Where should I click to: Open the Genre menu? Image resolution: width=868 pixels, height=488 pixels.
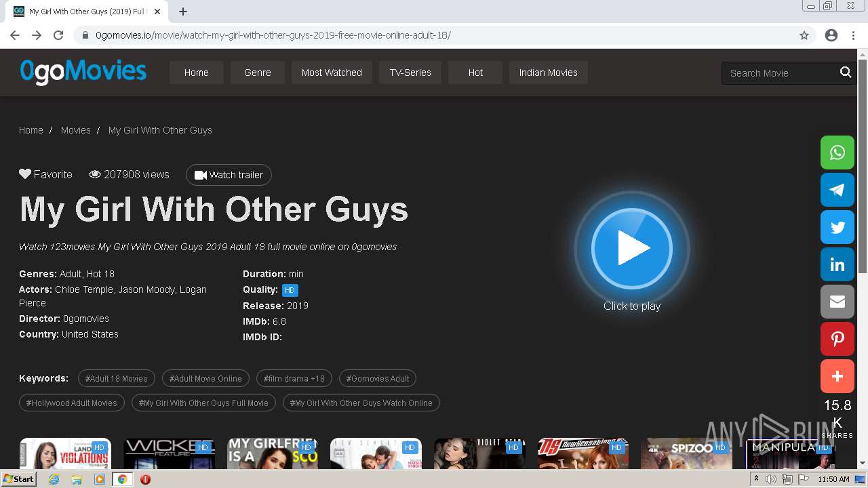[258, 73]
